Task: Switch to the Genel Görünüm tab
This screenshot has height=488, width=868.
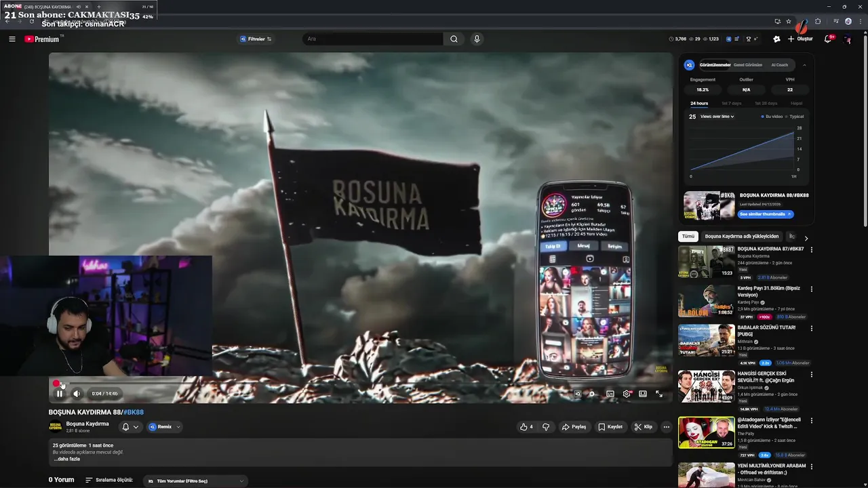Action: click(749, 65)
